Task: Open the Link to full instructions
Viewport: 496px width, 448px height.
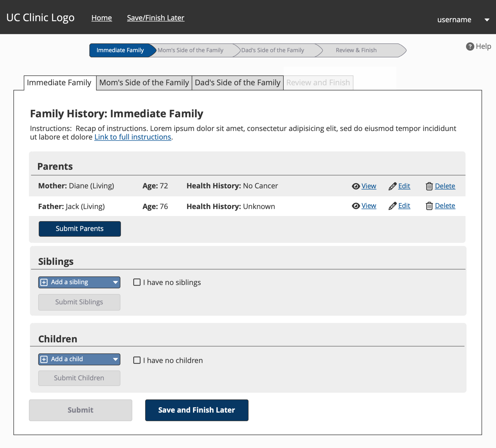Action: point(133,137)
